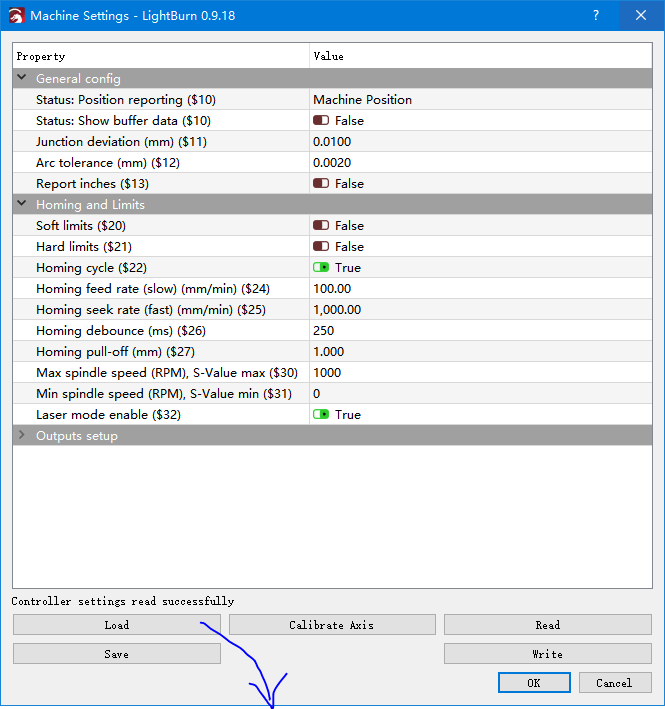Select Homing debounce (ms) ($26) label
This screenshot has width=665, height=709.
[x=121, y=331]
